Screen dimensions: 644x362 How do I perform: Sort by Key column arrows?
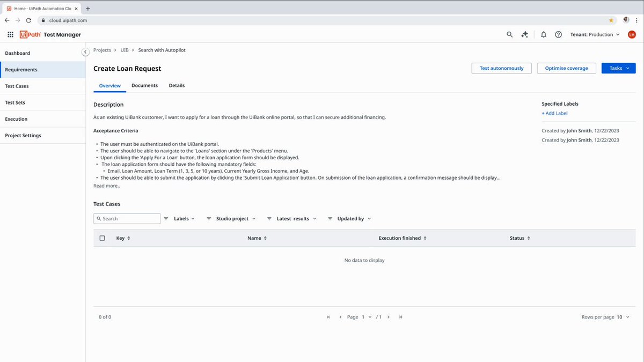129,238
